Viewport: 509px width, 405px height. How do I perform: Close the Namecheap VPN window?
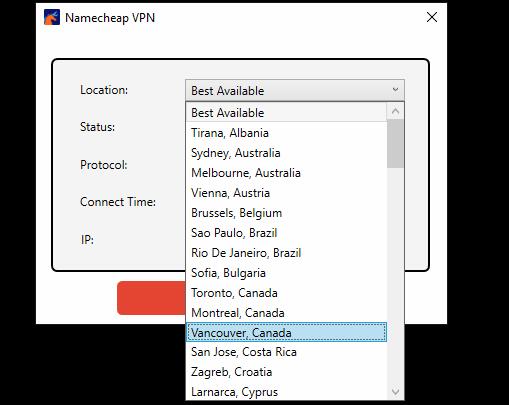click(432, 17)
